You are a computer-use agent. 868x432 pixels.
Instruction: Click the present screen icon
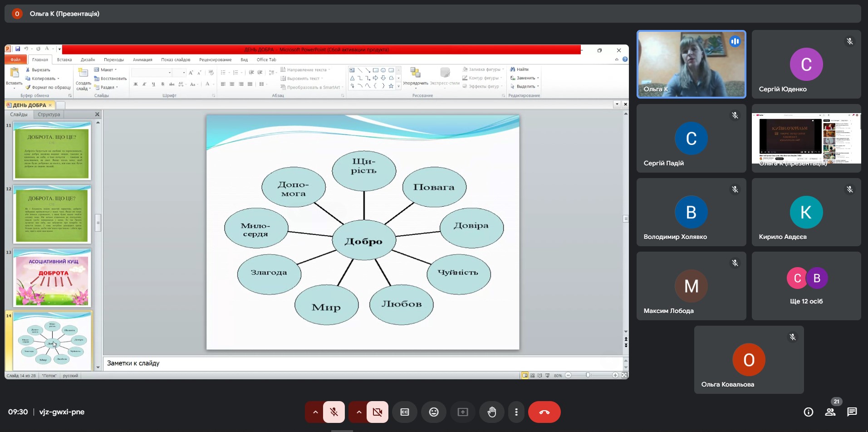point(463,412)
